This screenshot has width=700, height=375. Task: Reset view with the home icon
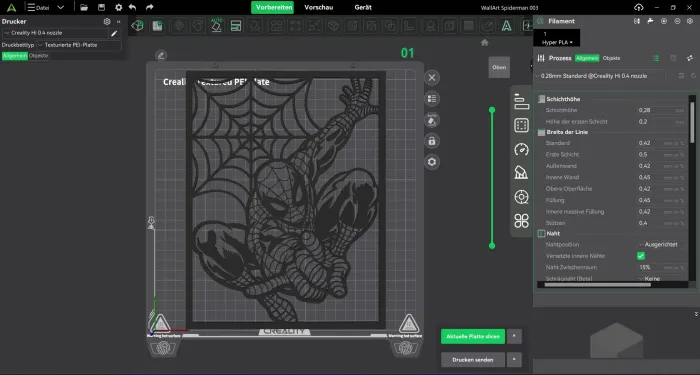click(485, 42)
